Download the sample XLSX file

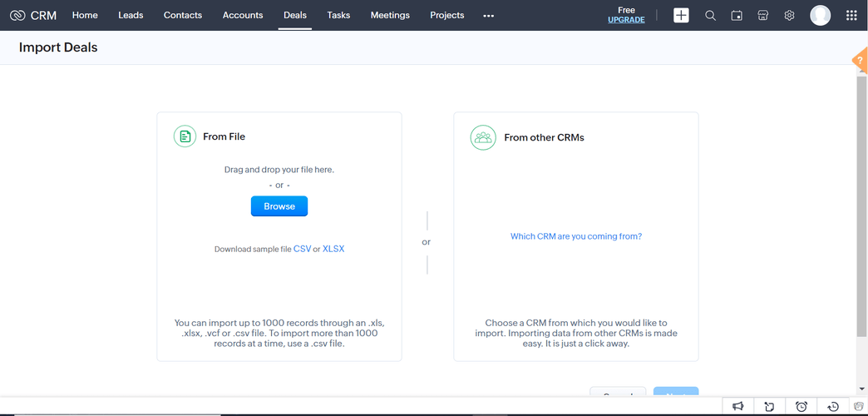coord(333,249)
